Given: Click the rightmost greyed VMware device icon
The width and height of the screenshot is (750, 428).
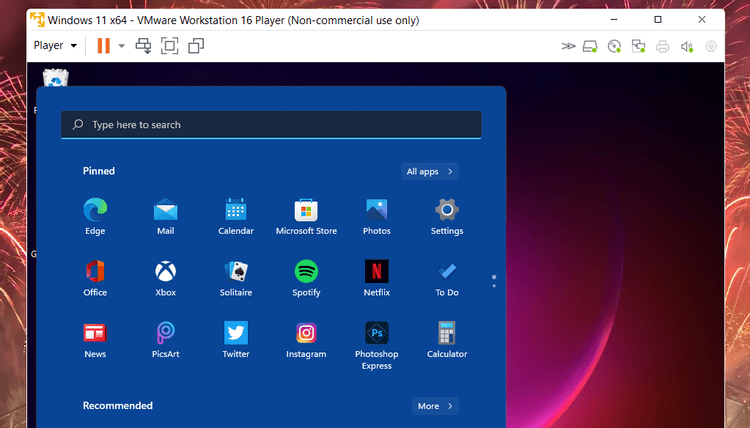Looking at the screenshot, I should pos(711,46).
